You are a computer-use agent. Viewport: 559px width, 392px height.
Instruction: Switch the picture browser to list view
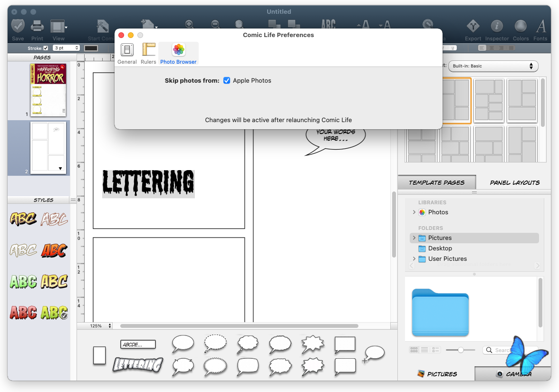424,350
